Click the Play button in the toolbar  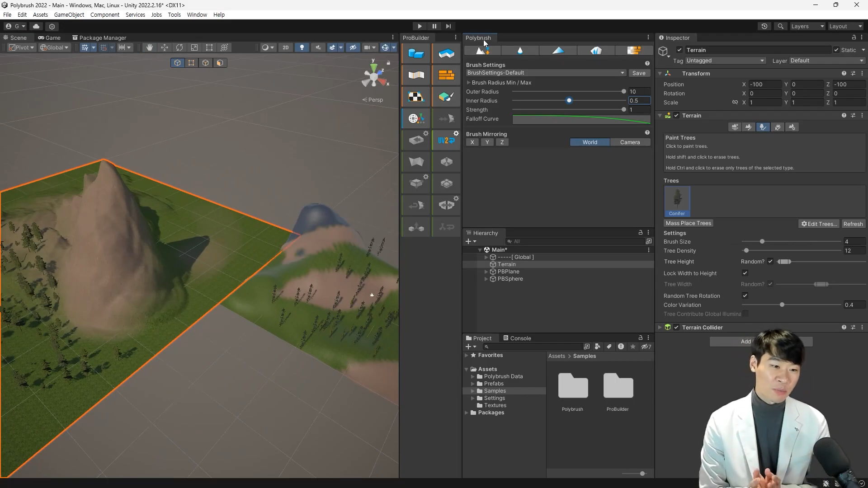420,26
